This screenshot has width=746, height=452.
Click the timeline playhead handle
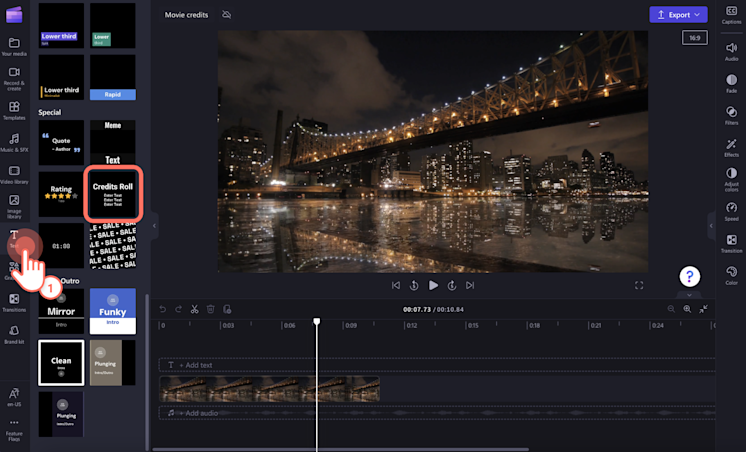(316, 322)
